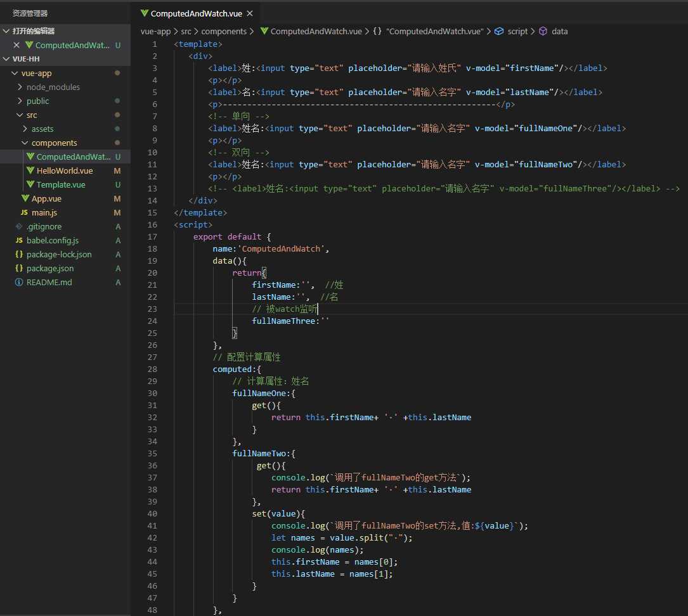Open the data breadcrumb segment
The height and width of the screenshot is (616, 688).
pyautogui.click(x=559, y=31)
